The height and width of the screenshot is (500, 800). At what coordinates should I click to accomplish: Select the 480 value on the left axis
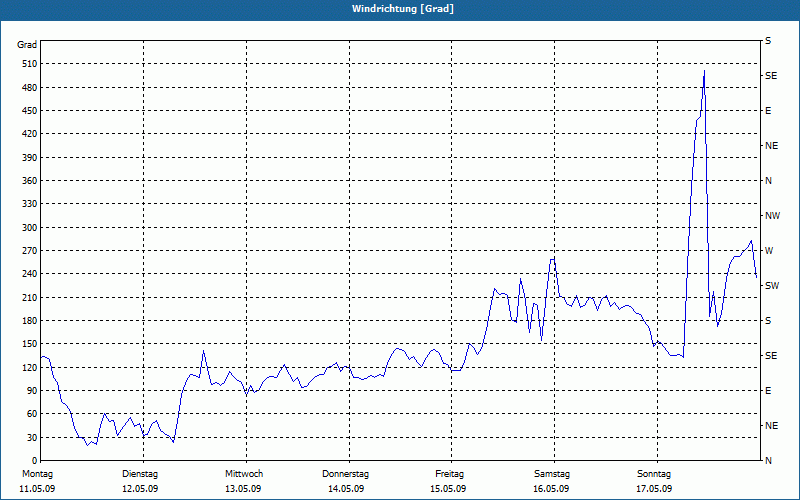[x=30, y=88]
